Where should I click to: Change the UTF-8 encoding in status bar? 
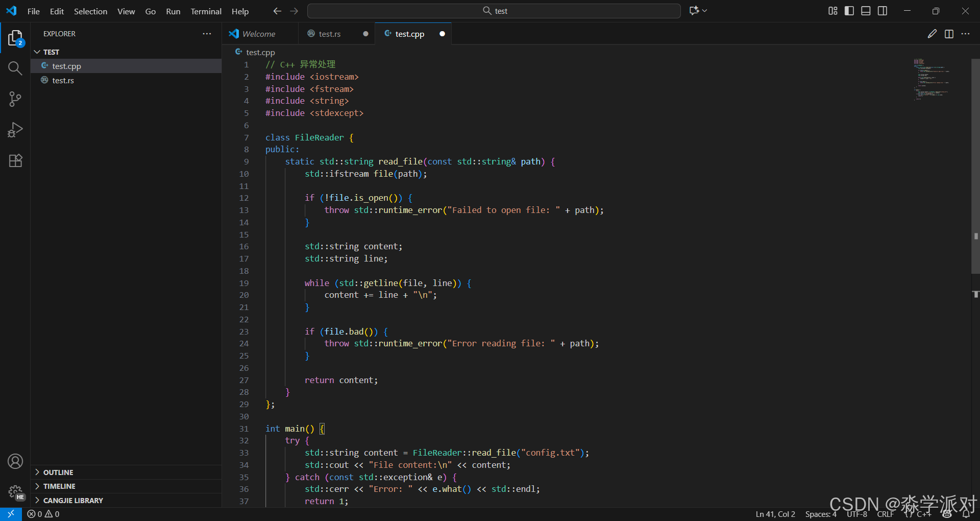coord(857,514)
